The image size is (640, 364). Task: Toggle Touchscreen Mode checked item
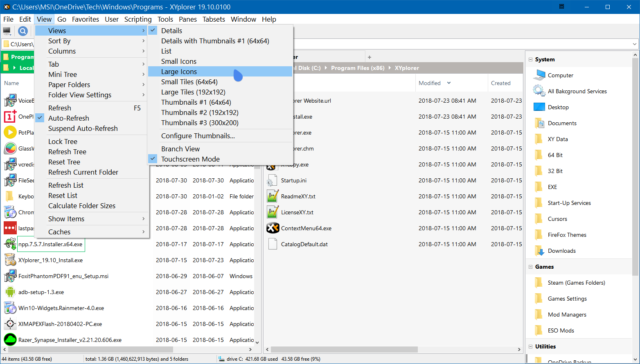[x=220, y=159]
